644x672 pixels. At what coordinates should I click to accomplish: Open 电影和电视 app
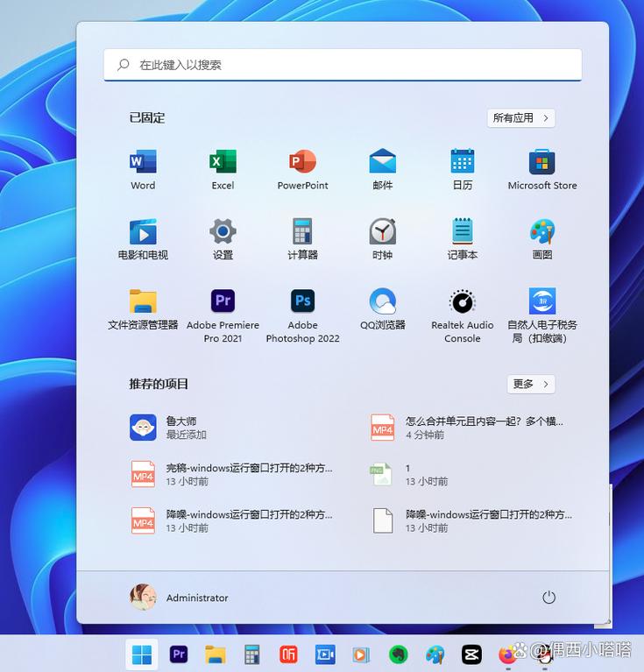[143, 239]
